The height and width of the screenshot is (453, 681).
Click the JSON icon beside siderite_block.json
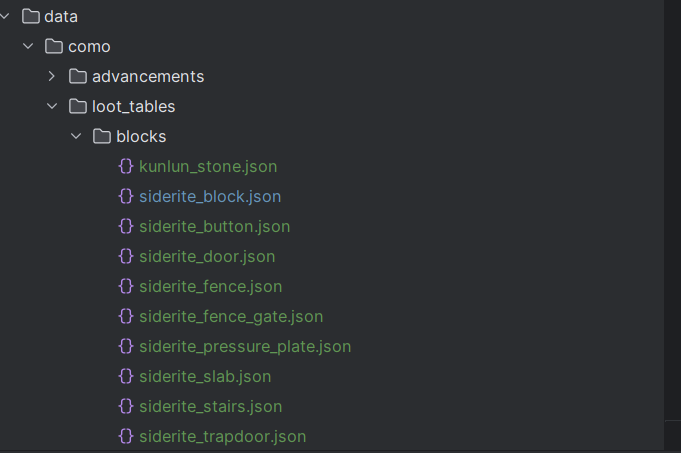[x=126, y=196]
